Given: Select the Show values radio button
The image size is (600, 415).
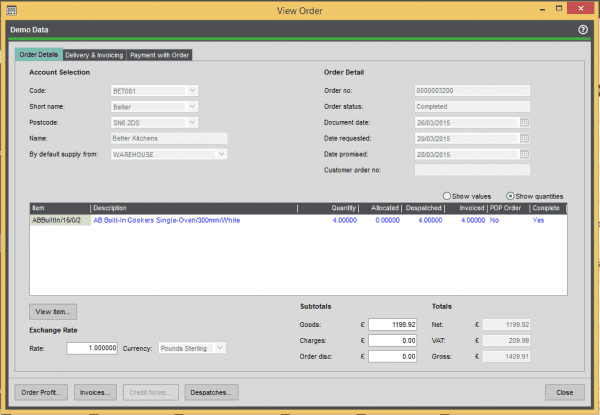Looking at the screenshot, I should pos(447,196).
